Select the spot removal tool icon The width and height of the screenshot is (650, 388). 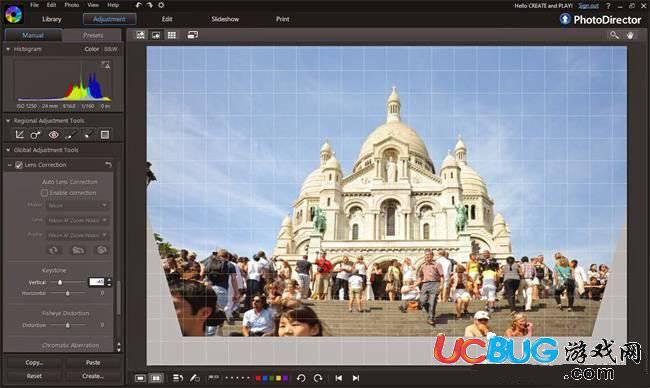[x=36, y=135]
